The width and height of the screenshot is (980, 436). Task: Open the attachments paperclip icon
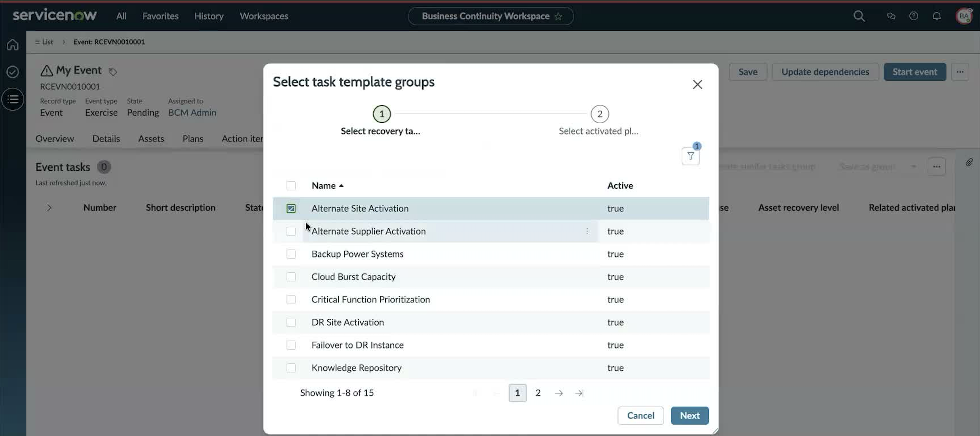coord(969,163)
